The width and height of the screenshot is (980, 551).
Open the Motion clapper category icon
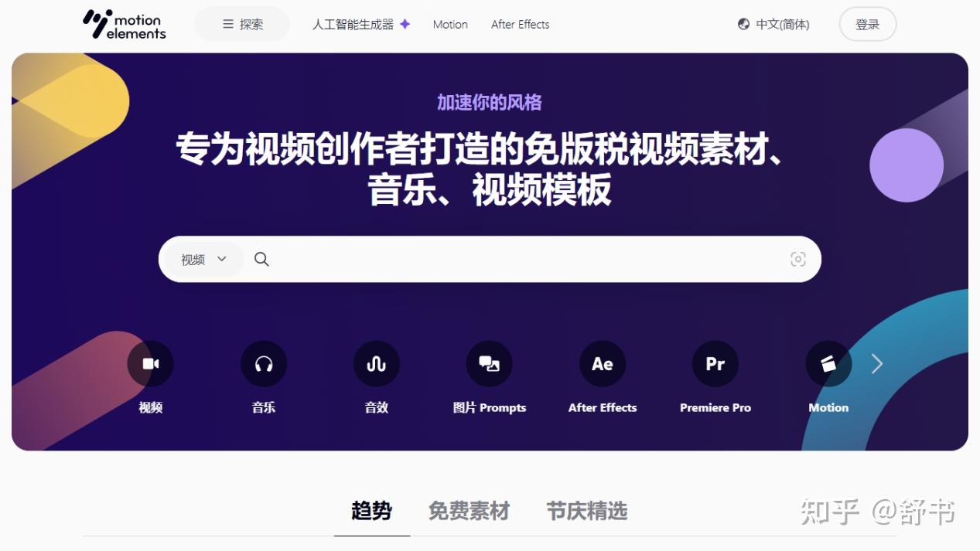tap(828, 364)
